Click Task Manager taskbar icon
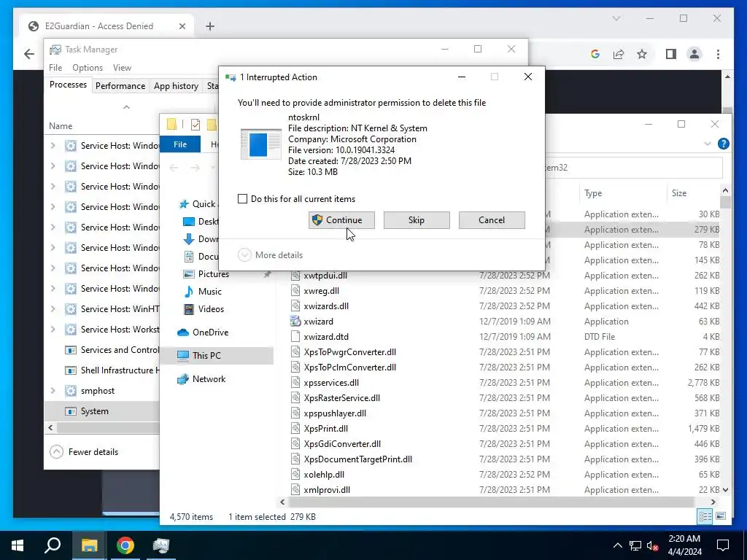This screenshot has width=747, height=560. click(161, 545)
